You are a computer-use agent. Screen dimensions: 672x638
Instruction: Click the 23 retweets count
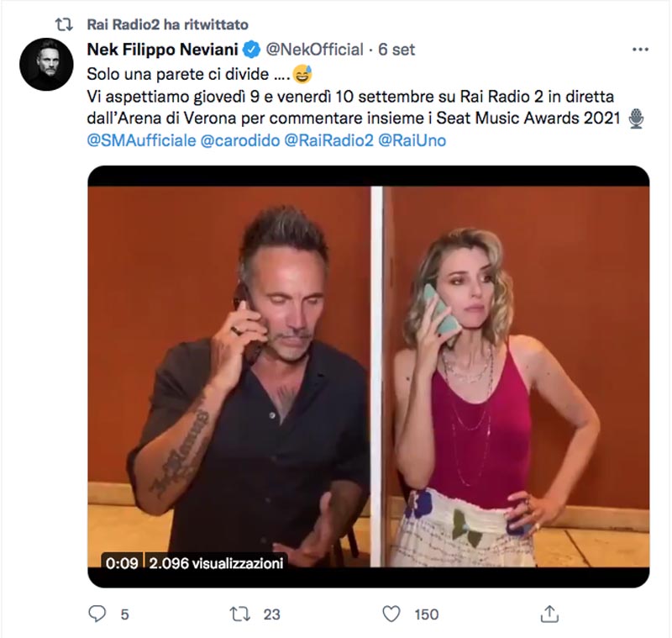pyautogui.click(x=271, y=614)
